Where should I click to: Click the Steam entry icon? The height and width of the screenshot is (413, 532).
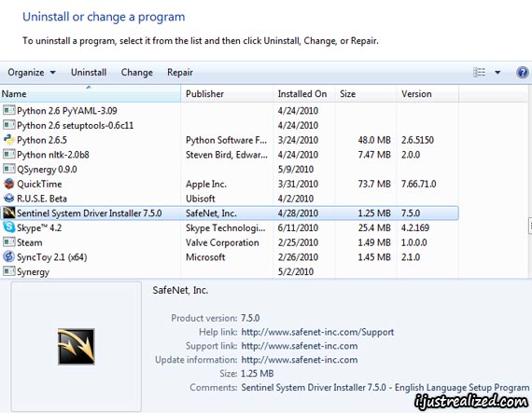8,241
